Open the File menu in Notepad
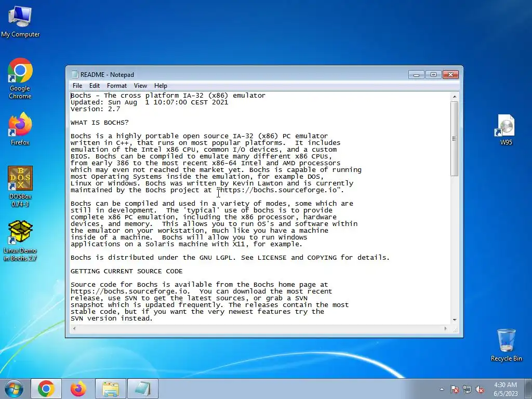 click(77, 86)
